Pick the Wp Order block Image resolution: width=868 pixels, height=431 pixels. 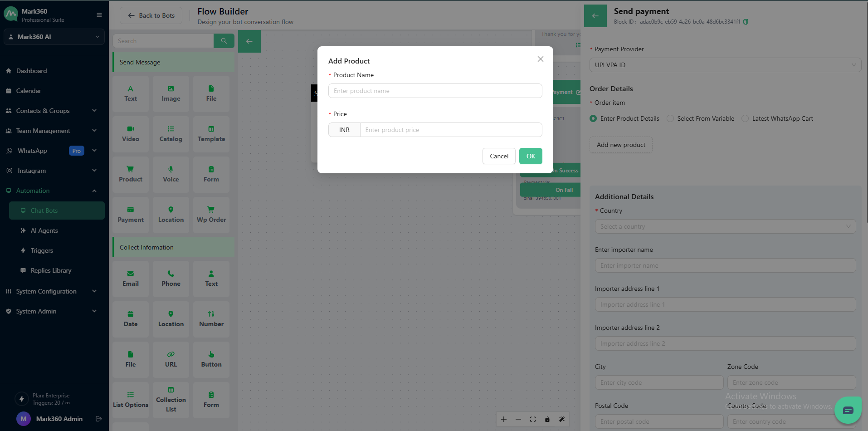pos(211,214)
